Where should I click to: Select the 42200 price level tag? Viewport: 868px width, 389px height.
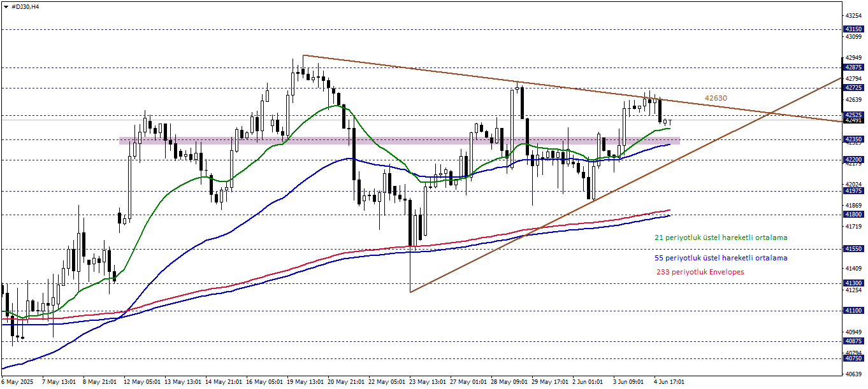(x=853, y=159)
